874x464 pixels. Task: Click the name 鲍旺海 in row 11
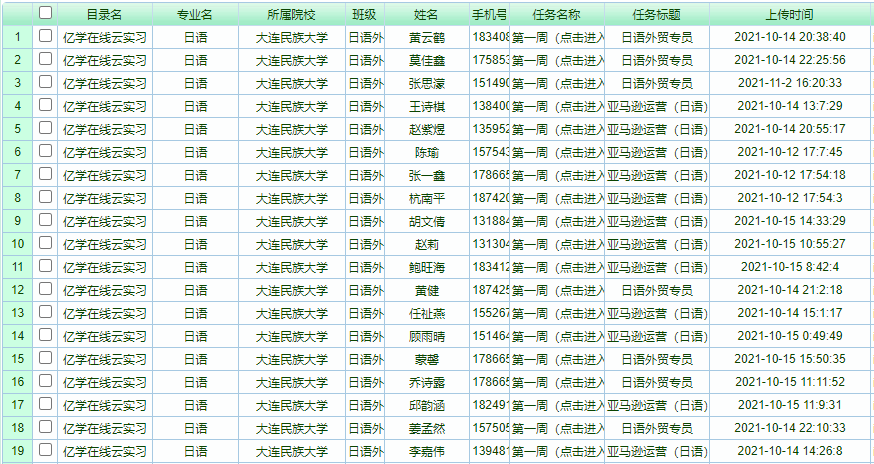pos(426,267)
